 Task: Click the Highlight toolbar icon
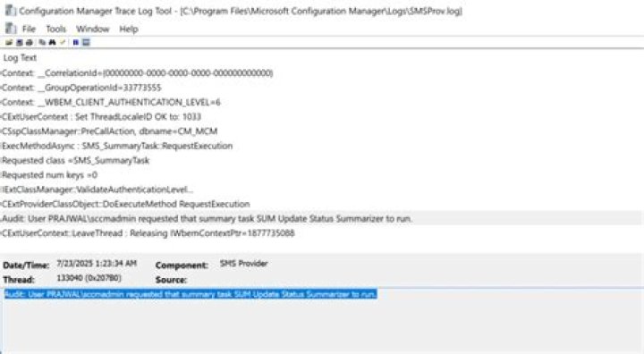(63, 42)
